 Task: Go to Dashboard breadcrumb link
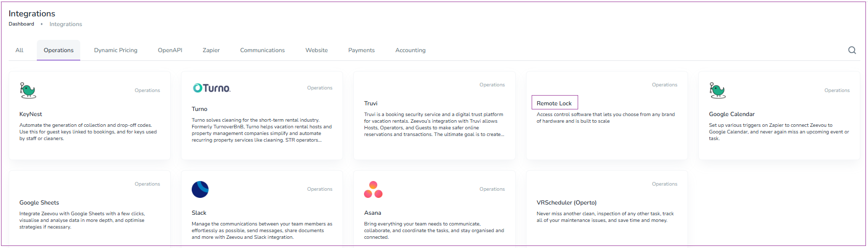pyautogui.click(x=21, y=24)
